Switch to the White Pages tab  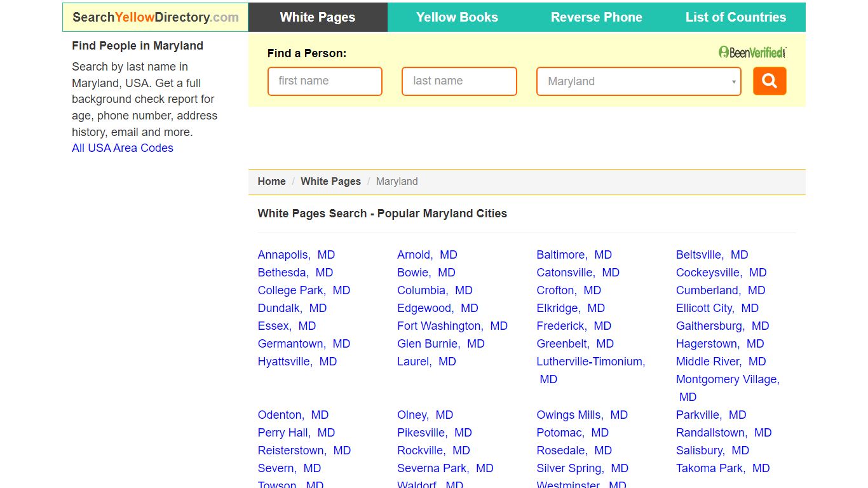[318, 17]
